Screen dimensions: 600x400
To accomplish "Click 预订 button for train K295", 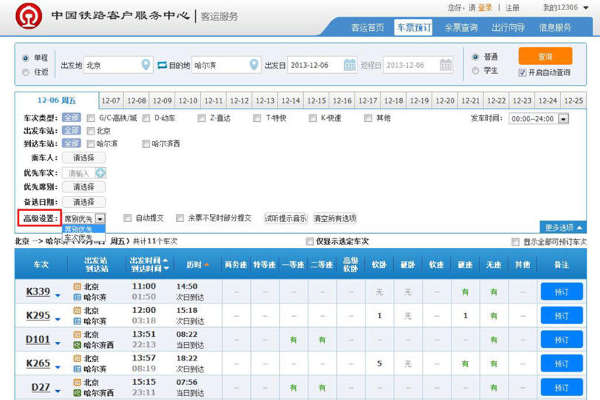I will click(x=560, y=315).
